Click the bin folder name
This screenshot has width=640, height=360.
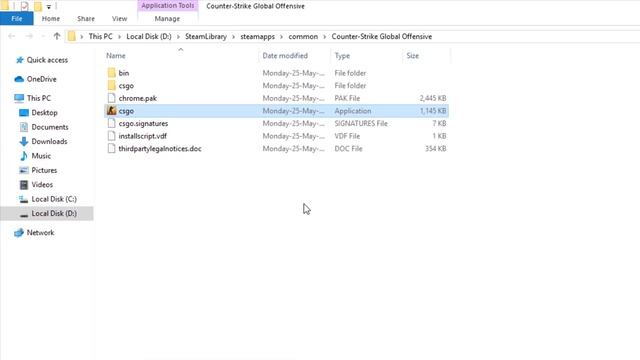(124, 73)
